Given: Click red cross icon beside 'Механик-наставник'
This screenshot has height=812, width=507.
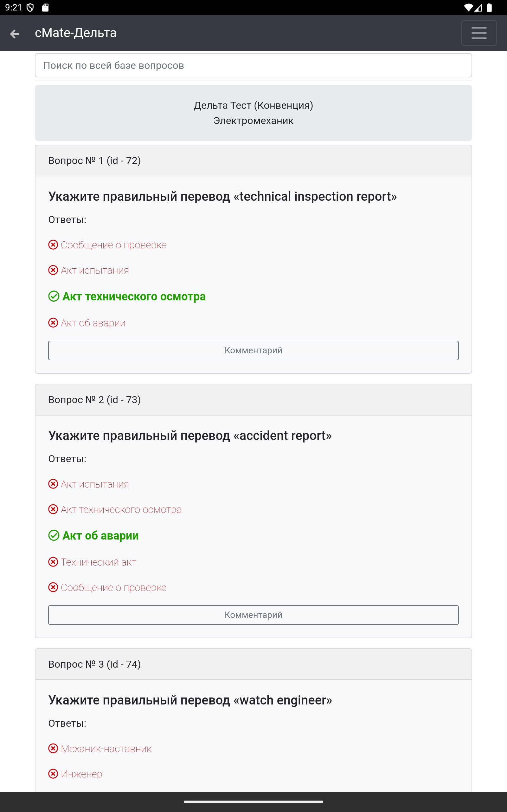Looking at the screenshot, I should [53, 748].
